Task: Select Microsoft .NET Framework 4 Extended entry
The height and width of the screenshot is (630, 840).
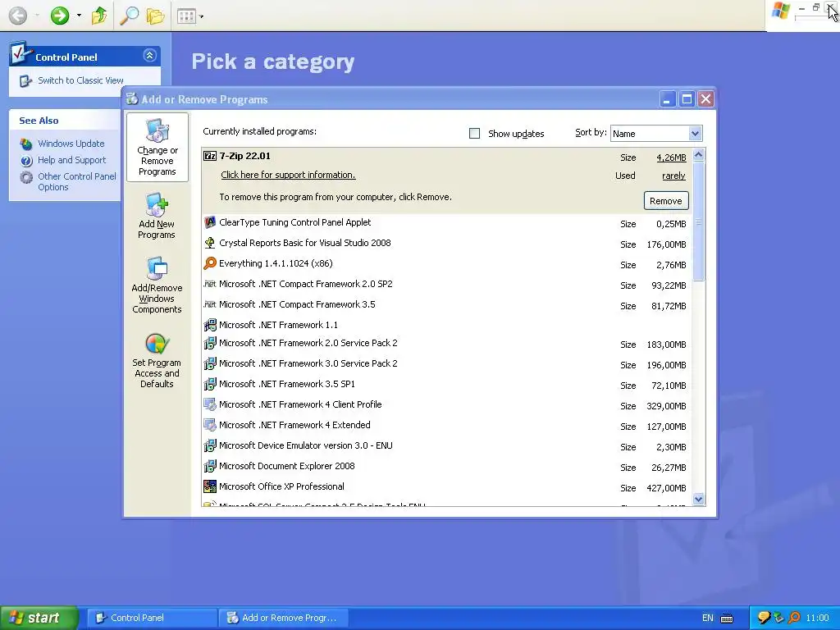Action: click(447, 426)
